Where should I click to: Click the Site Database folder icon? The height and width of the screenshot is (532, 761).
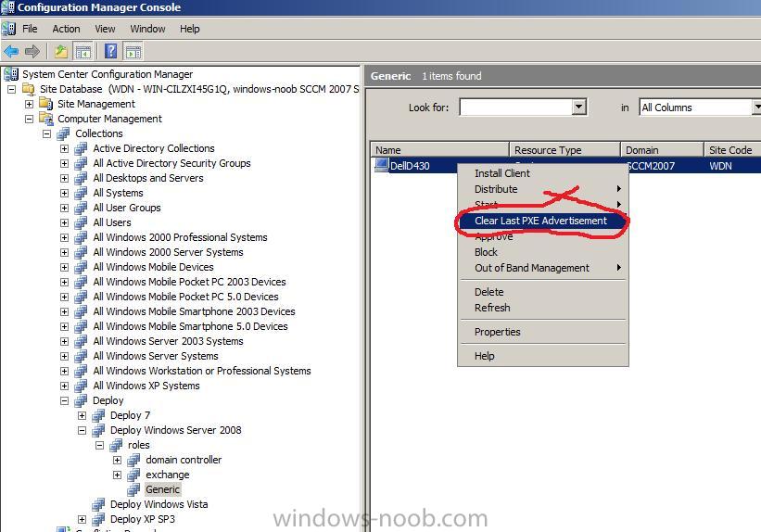(29, 89)
